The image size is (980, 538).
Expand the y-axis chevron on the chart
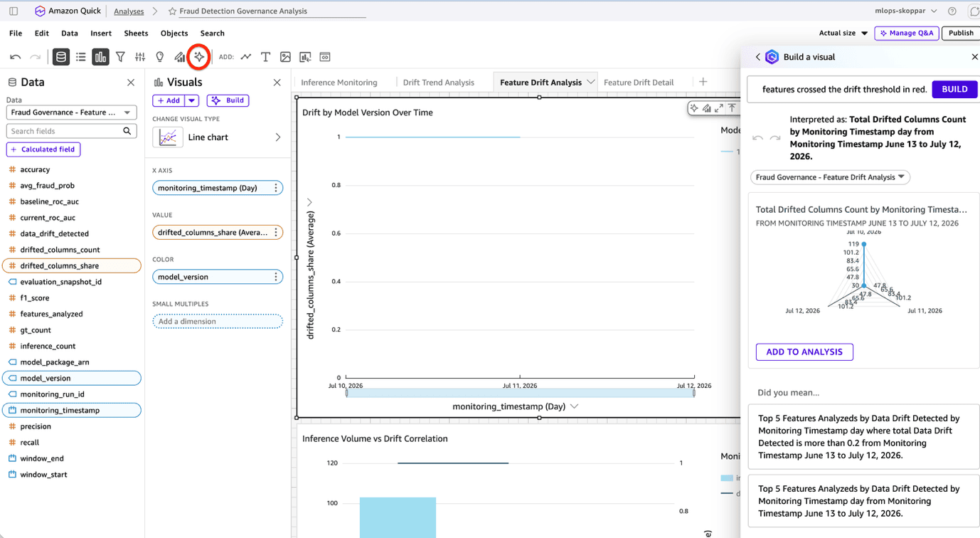click(x=309, y=203)
